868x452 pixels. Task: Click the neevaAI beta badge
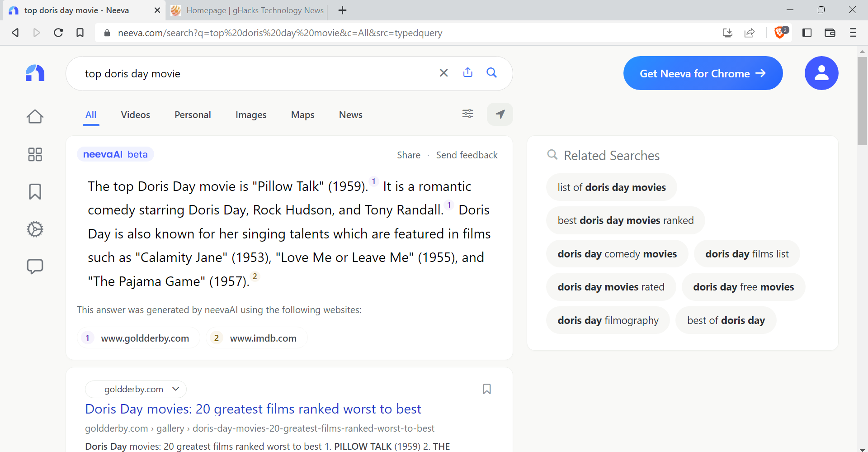pyautogui.click(x=115, y=154)
